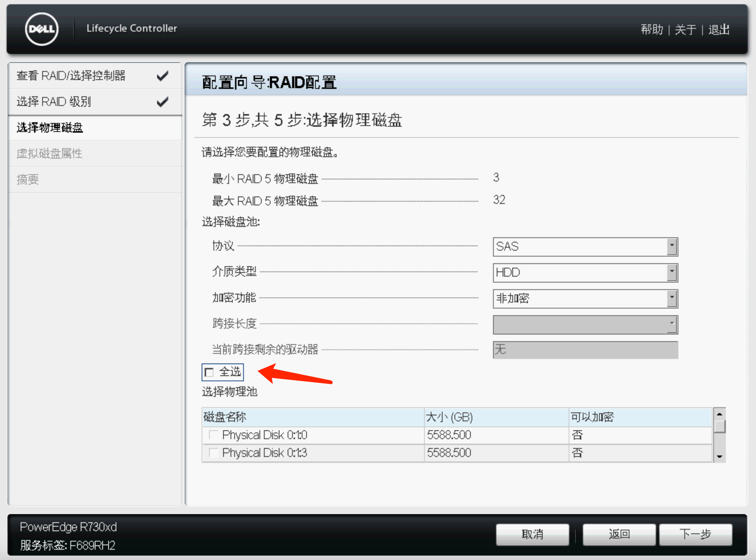The width and height of the screenshot is (756, 560).
Task: Tick checkbox for Physical Disk 0:1:3
Action: 213,453
